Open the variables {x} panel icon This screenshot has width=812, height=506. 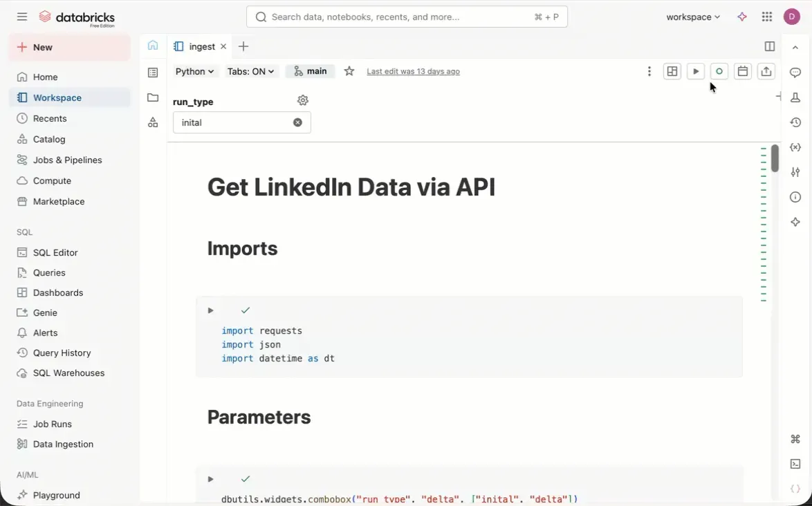pyautogui.click(x=795, y=147)
